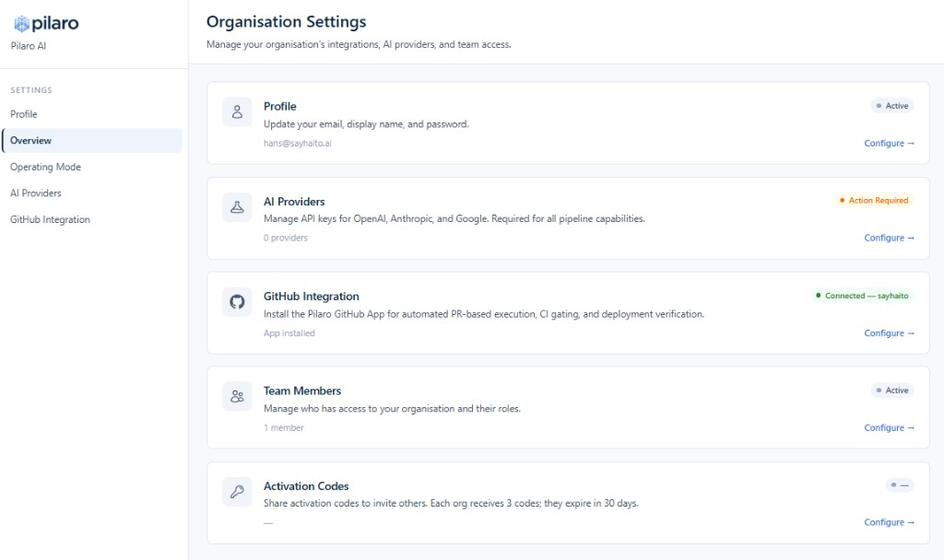Viewport: 944px width, 560px height.
Task: Open Configure for GitHub Integration
Action: (x=889, y=333)
